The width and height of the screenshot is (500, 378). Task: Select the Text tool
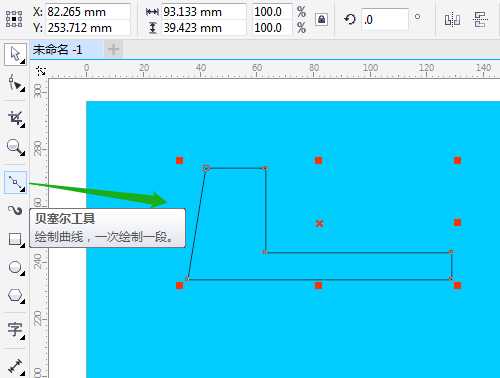point(15,330)
